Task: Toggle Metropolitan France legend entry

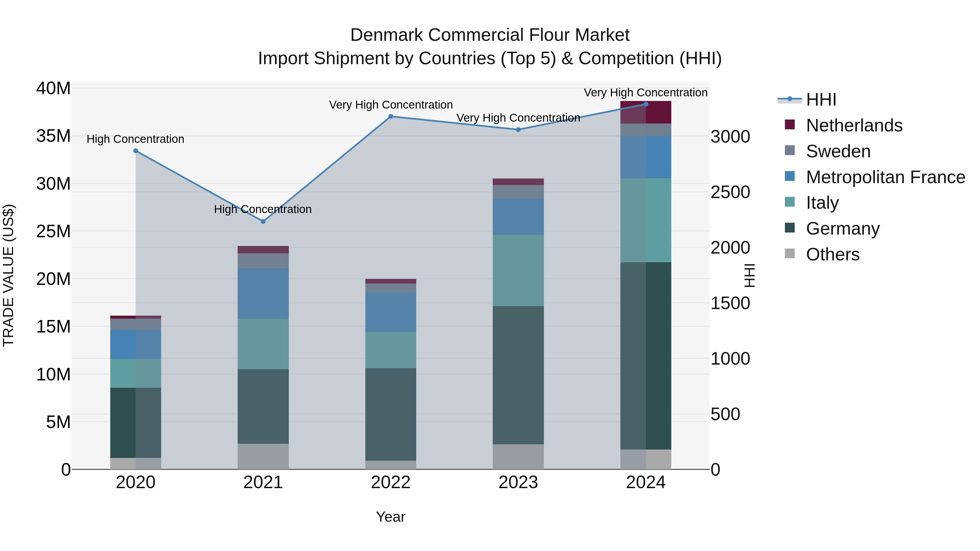Action: (x=875, y=177)
